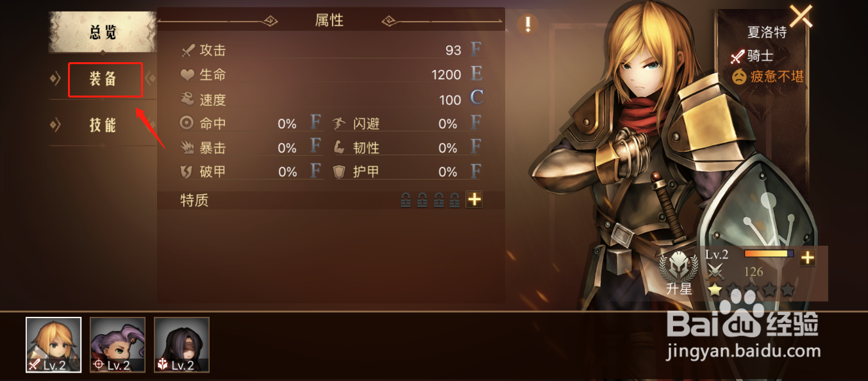Select the blonde knight portrait thumbnail
The image size is (868, 381).
[x=54, y=345]
